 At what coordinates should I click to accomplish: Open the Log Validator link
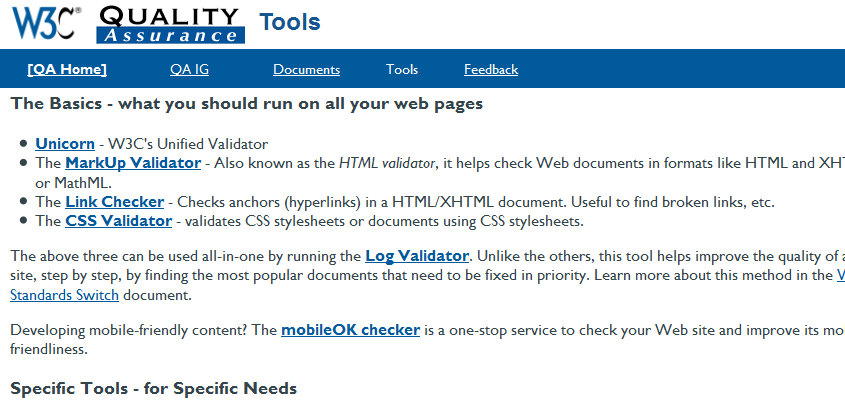[417, 255]
